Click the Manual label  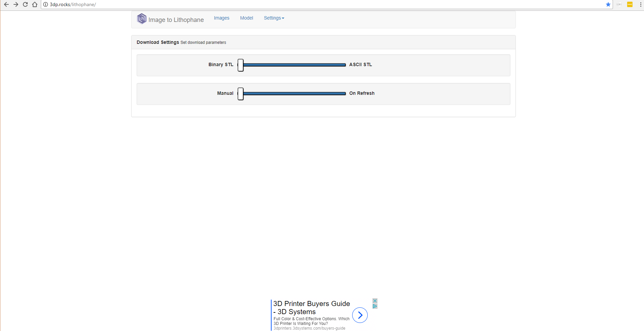click(x=225, y=93)
